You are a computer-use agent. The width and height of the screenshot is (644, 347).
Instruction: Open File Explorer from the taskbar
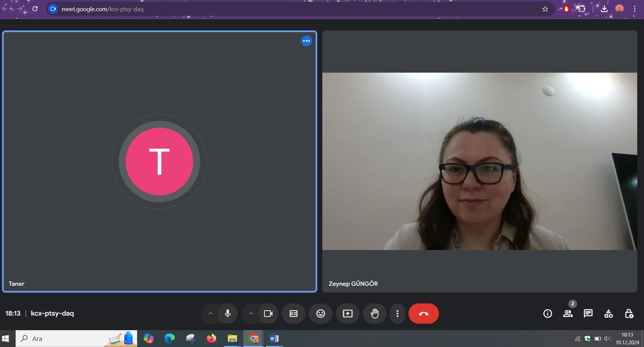(232, 339)
